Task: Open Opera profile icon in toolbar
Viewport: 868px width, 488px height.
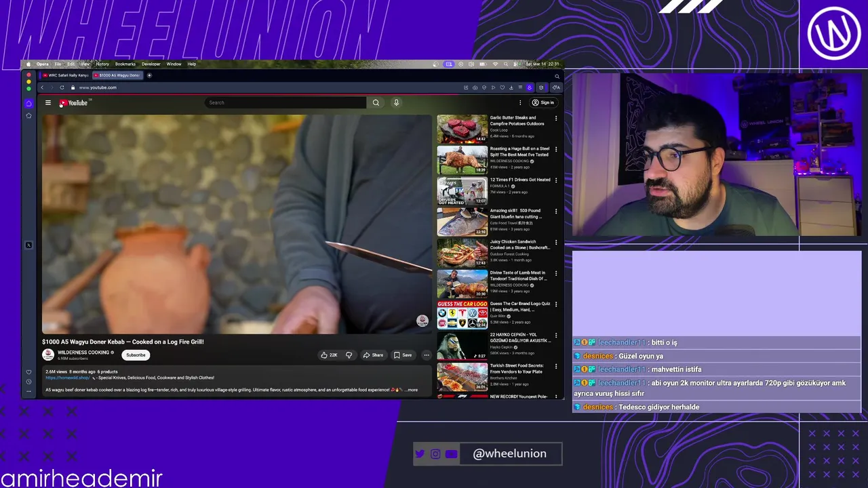Action: pos(530,87)
